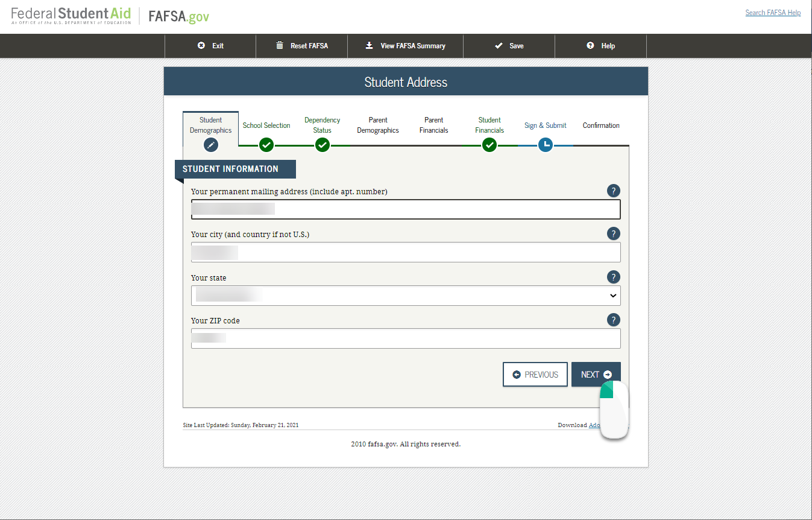Click the clock icon under Sign & Submit
This screenshot has height=520, width=812.
pos(545,145)
